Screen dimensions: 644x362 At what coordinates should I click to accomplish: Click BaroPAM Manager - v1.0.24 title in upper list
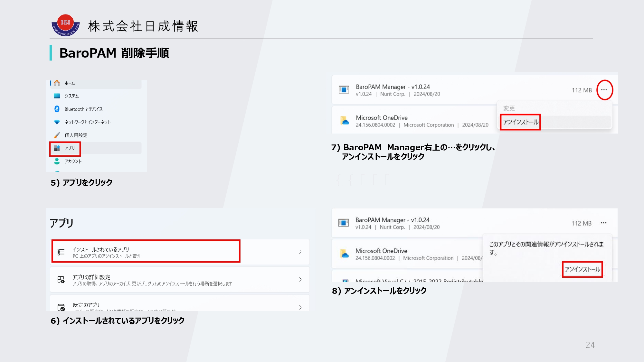point(393,87)
